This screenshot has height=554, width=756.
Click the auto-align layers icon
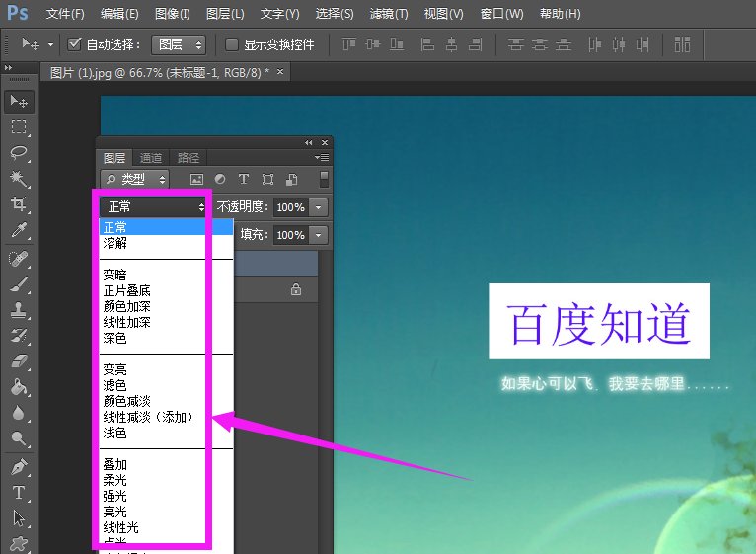point(682,44)
